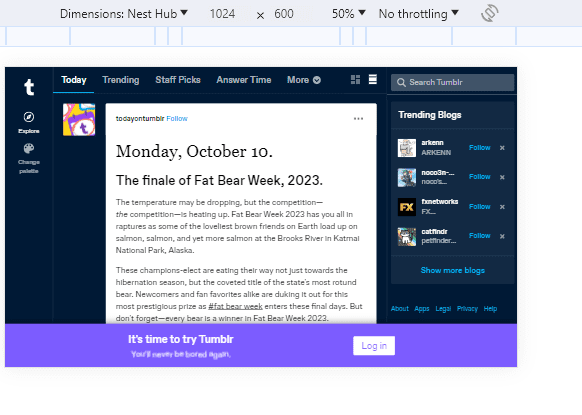Click the Monday, October 10. heading
Screen dimensions: 582x415
(194, 151)
